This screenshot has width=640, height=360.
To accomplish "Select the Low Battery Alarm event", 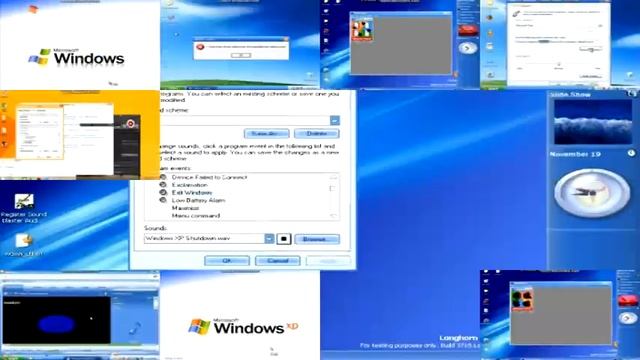I will pyautogui.click(x=198, y=200).
